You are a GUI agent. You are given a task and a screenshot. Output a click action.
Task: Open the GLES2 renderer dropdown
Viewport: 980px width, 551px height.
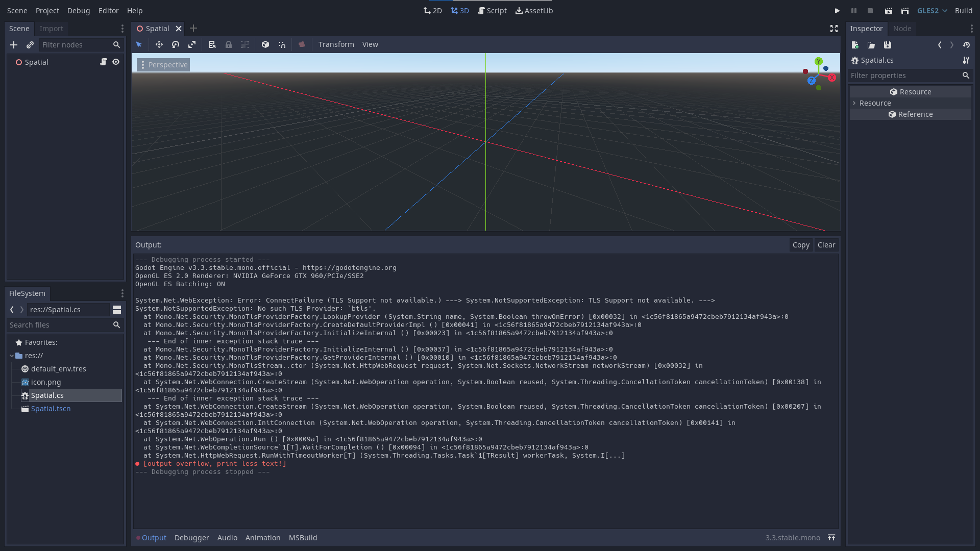(x=931, y=10)
